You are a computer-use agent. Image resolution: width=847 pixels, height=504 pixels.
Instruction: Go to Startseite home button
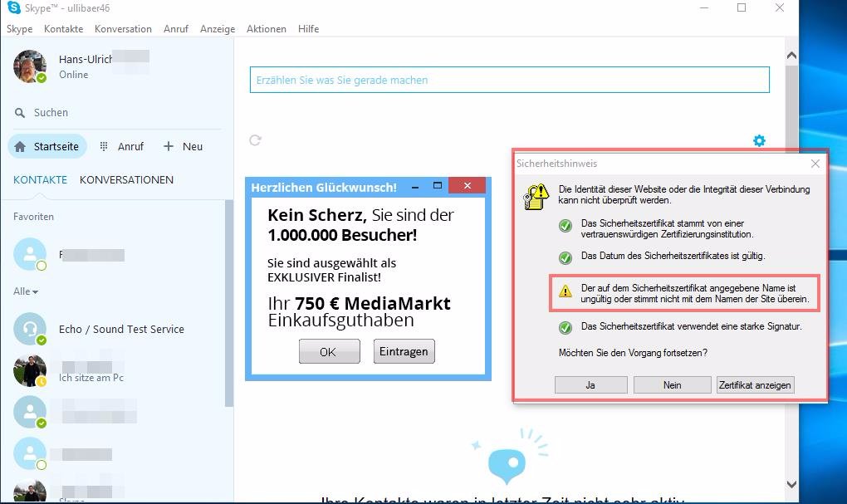(47, 146)
